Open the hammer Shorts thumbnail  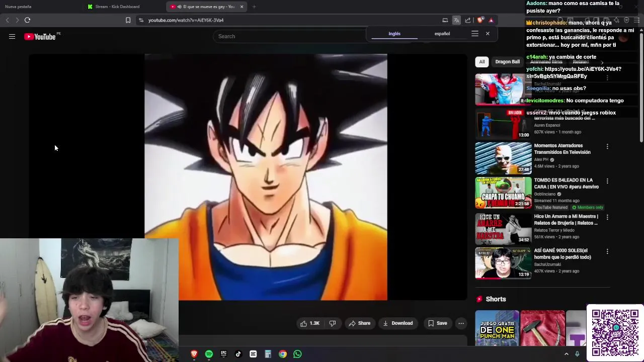pos(542,328)
